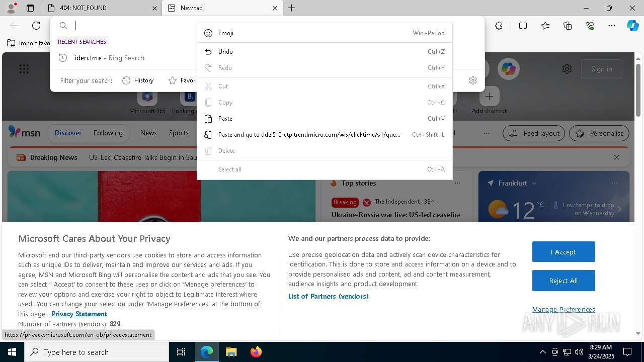This screenshot has width=644, height=362.
Task: Open Import favorites bookmark item
Action: 29,43
